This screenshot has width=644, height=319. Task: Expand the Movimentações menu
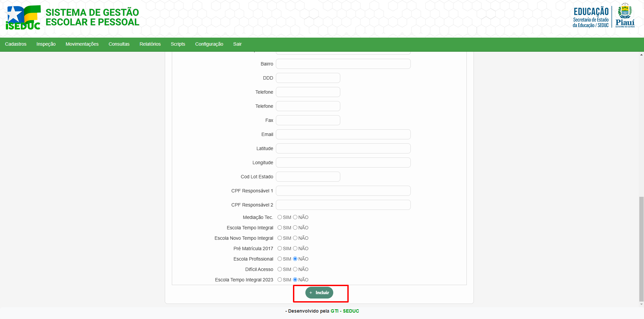point(82,44)
